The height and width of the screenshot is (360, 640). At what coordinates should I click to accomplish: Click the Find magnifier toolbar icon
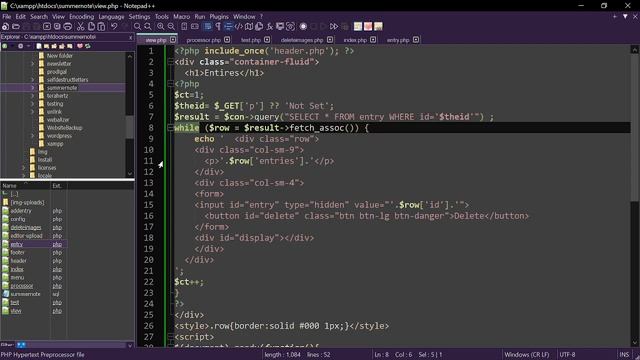(137, 27)
